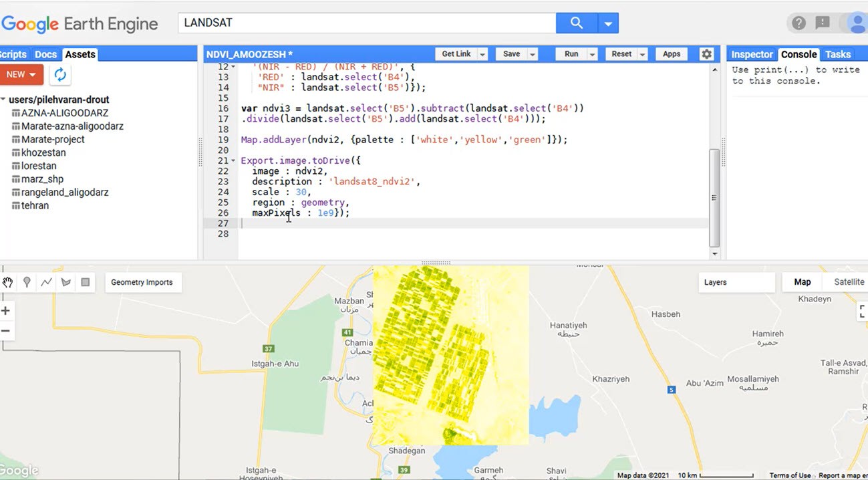This screenshot has height=480, width=868.
Task: Refresh the assets list
Action: (60, 74)
